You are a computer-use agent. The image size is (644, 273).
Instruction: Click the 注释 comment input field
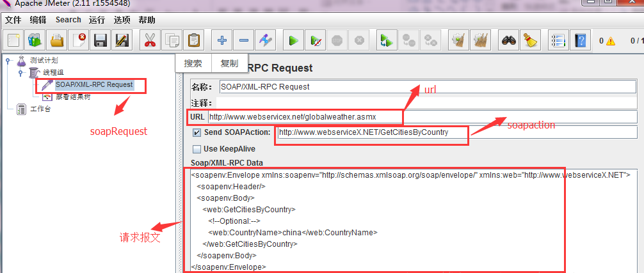tap(426, 103)
